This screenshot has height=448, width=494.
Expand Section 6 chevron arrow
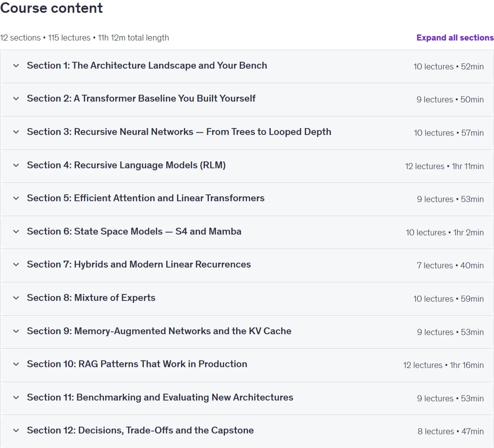16,231
